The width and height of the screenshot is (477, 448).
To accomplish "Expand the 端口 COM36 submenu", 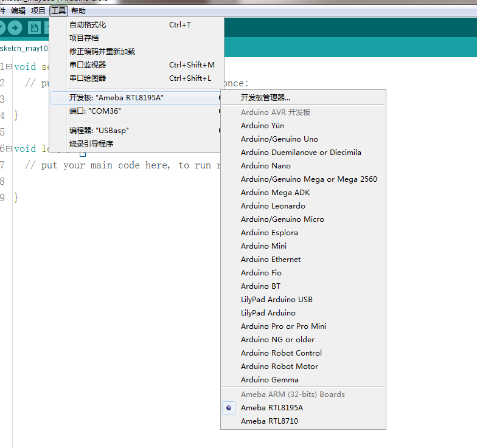I will (x=136, y=111).
